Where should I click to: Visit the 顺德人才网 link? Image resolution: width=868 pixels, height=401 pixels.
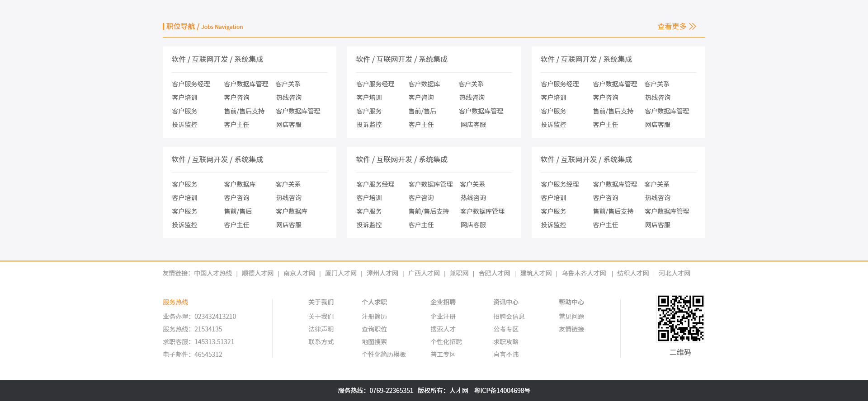(258, 273)
